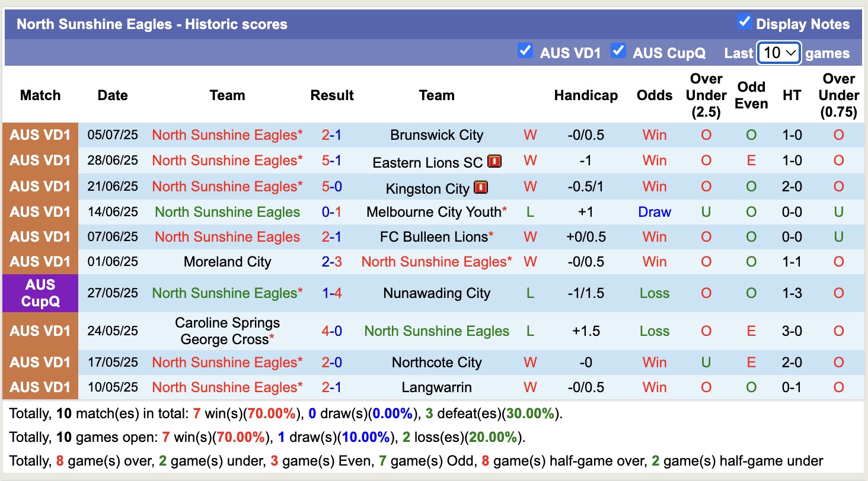This screenshot has height=481, width=868.
Task: Select the Draw odds on 14/06/25
Action: click(654, 211)
